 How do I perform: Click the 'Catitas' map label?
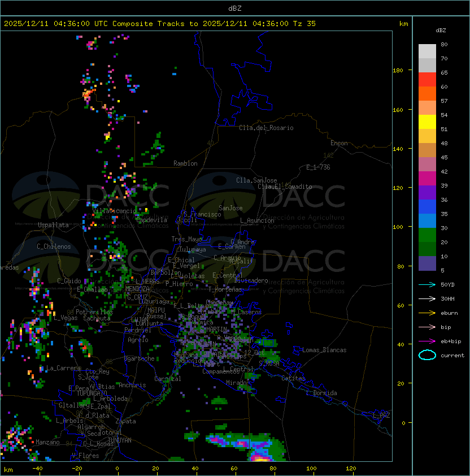pyautogui.click(x=293, y=378)
